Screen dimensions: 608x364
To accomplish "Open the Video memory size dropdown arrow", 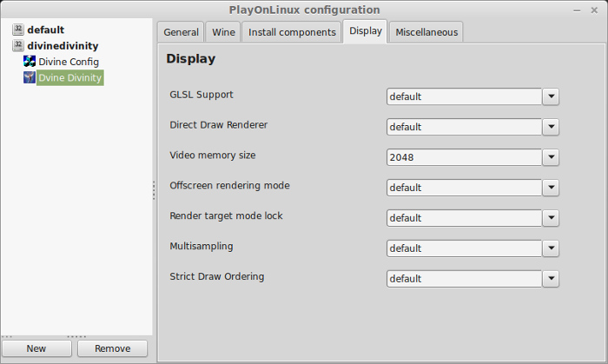I will (551, 157).
